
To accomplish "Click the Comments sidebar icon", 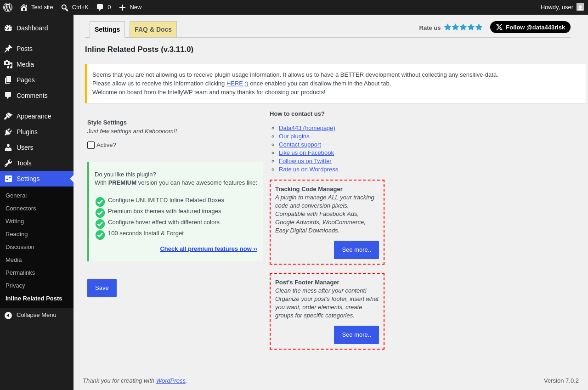I will (x=8, y=96).
